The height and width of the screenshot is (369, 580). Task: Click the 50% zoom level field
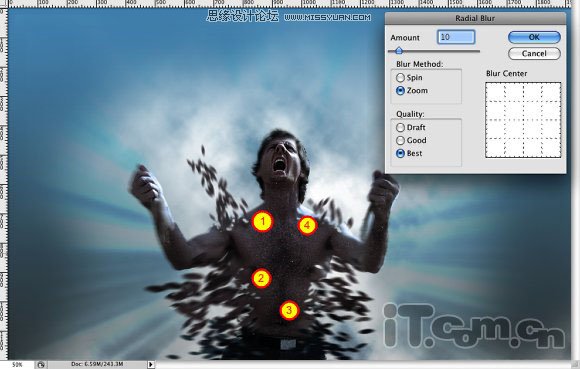pyautogui.click(x=17, y=365)
